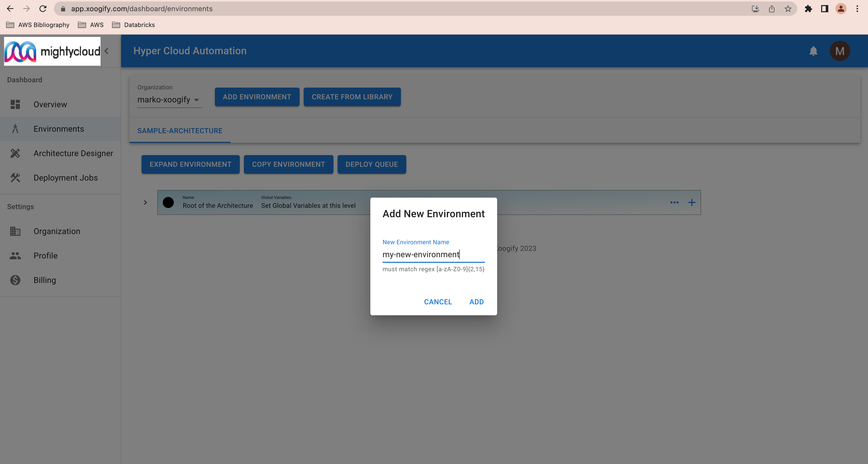Collapse the sidebar with chevron arrow
This screenshot has height=464, width=868.
click(106, 51)
